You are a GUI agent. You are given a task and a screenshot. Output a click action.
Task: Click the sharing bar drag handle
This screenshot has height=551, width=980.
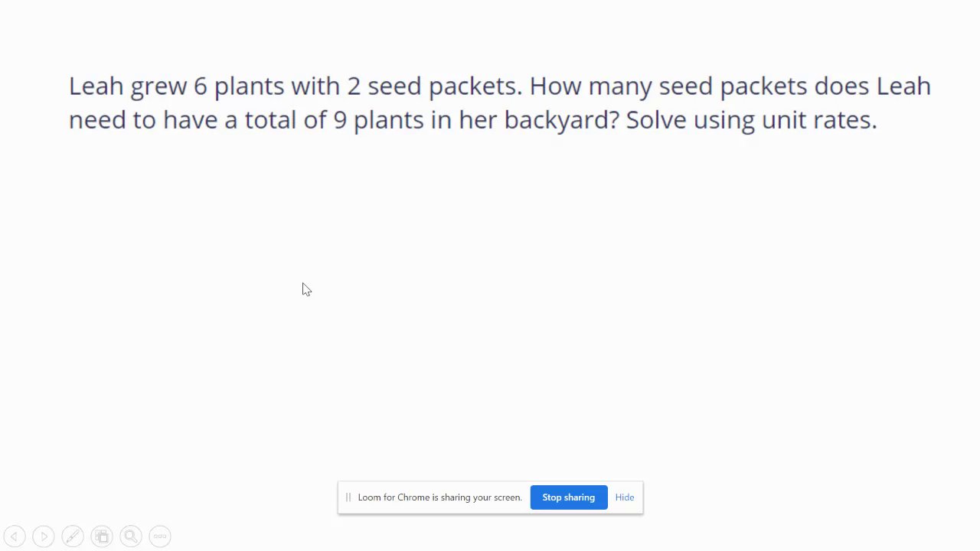coord(348,497)
